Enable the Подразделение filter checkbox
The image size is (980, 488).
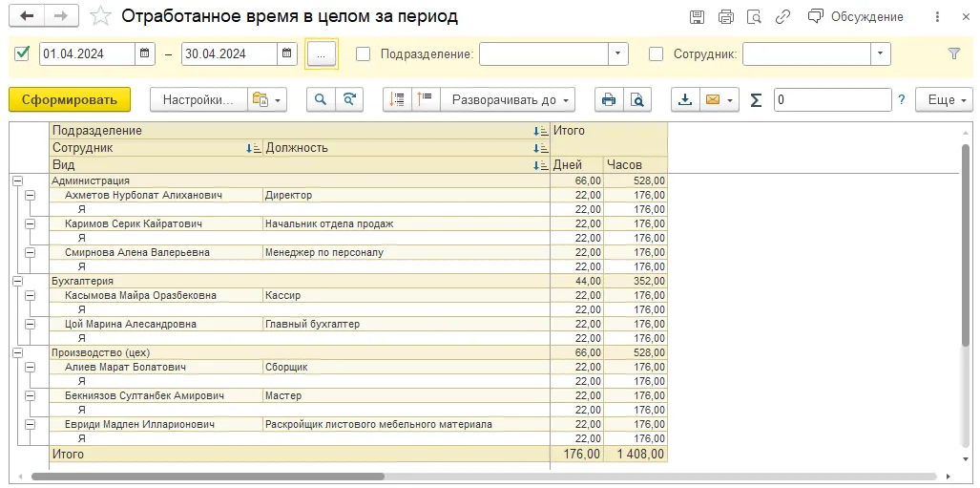(x=364, y=53)
